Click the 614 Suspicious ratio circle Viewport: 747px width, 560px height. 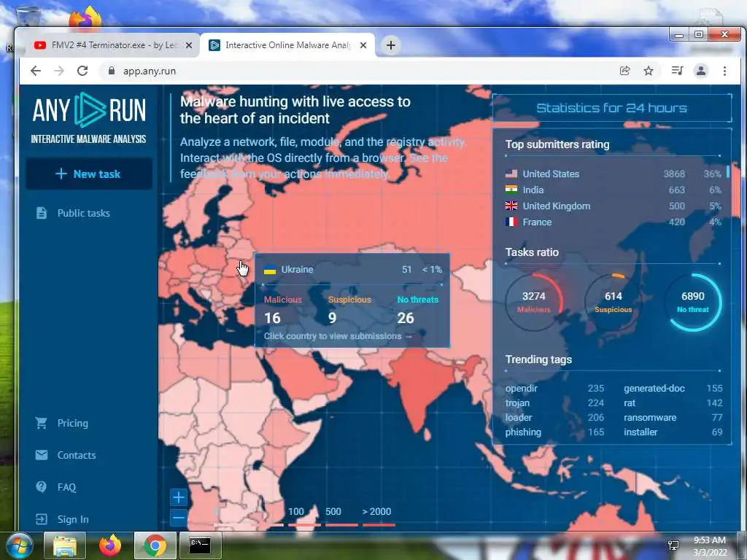[613, 302]
